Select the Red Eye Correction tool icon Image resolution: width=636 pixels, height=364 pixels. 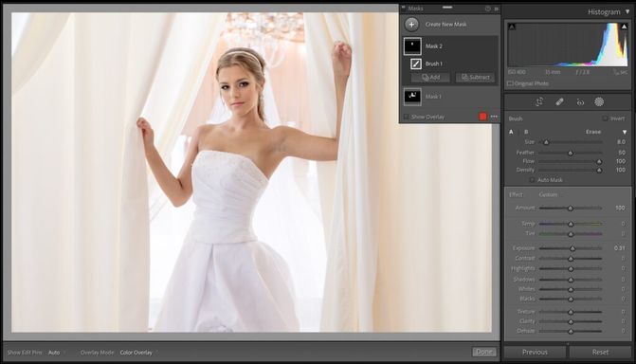click(580, 102)
